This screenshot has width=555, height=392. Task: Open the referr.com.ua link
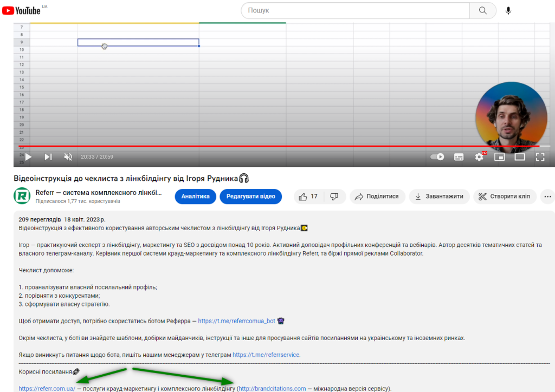point(47,388)
